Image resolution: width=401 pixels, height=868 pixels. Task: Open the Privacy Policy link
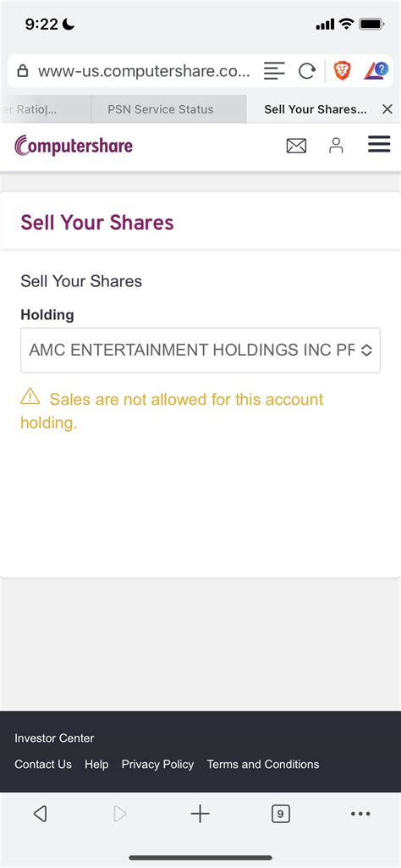[157, 765]
